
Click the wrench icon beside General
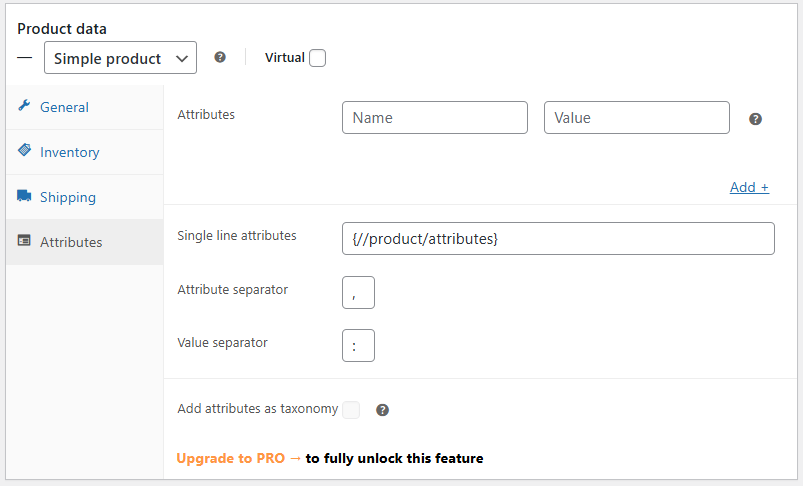click(24, 106)
